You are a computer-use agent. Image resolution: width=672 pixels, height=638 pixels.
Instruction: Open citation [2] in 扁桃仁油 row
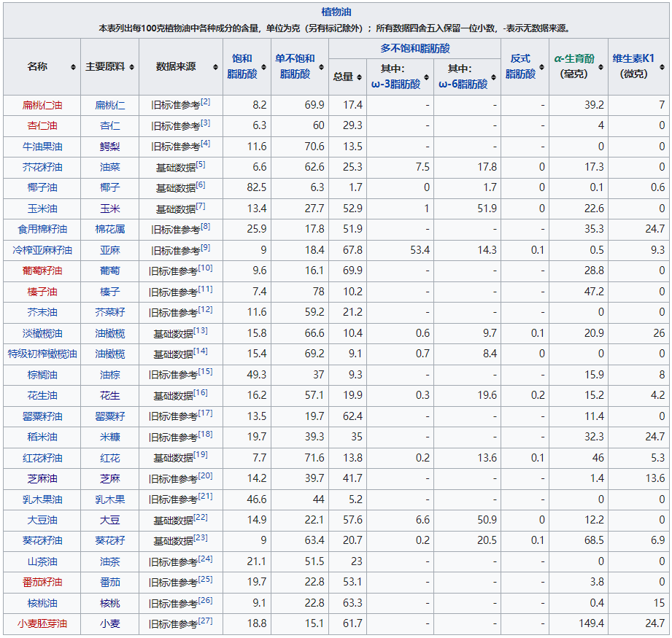(x=205, y=102)
